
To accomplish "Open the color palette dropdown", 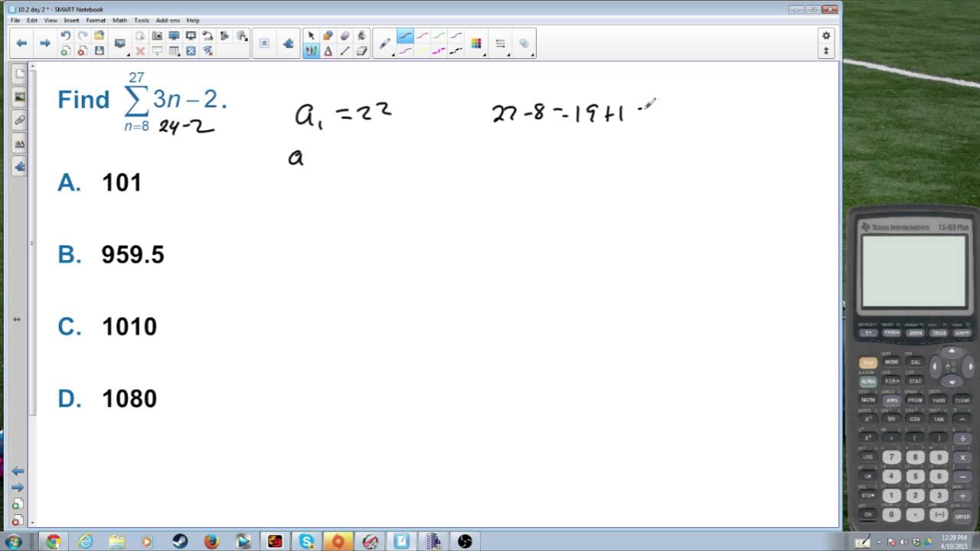I will pos(477,44).
